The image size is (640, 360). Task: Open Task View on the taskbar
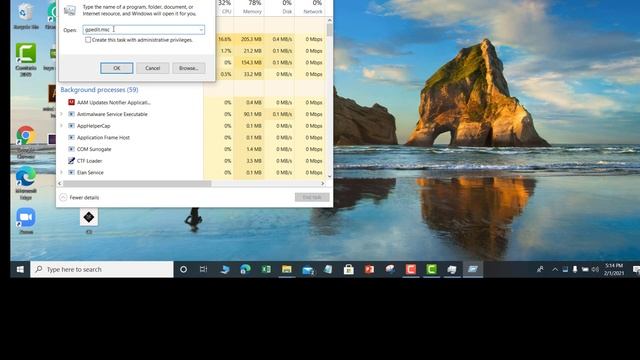203,269
